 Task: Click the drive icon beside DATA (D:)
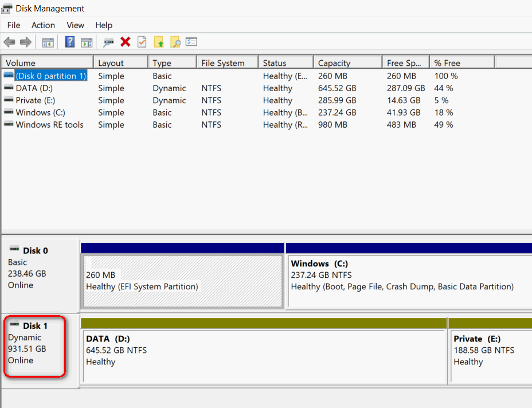(9, 88)
